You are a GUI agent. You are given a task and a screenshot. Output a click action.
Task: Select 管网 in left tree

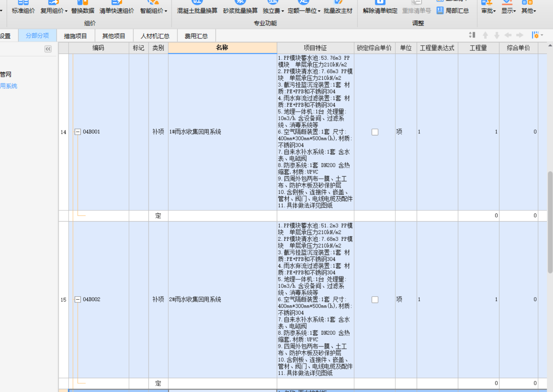(6, 74)
